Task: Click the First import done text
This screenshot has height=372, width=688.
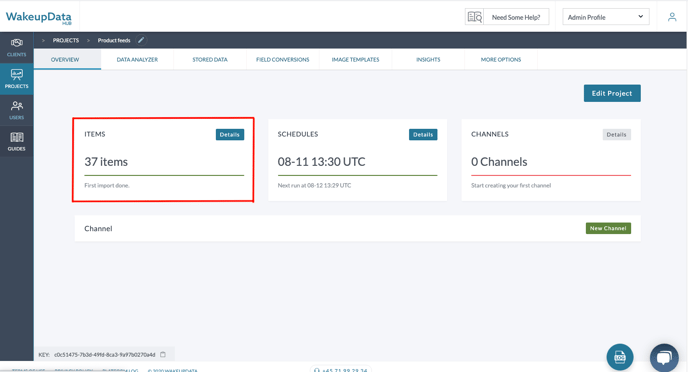Action: pyautogui.click(x=107, y=186)
